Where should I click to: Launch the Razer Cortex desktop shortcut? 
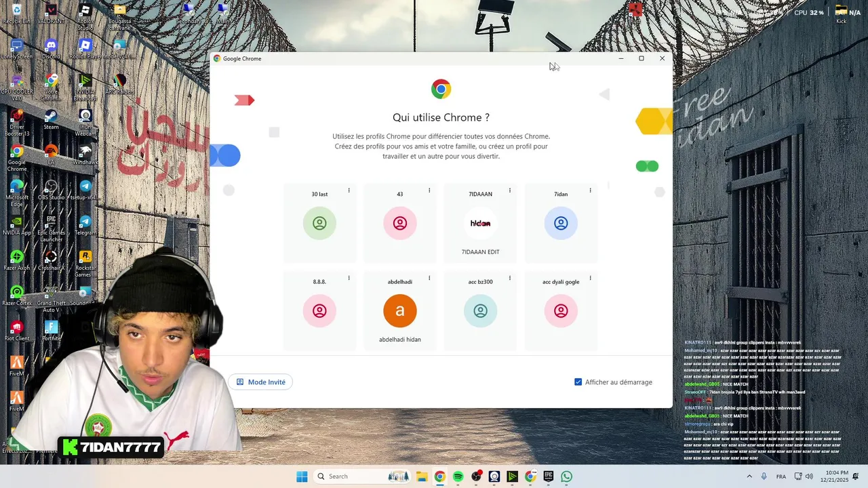click(x=16, y=296)
